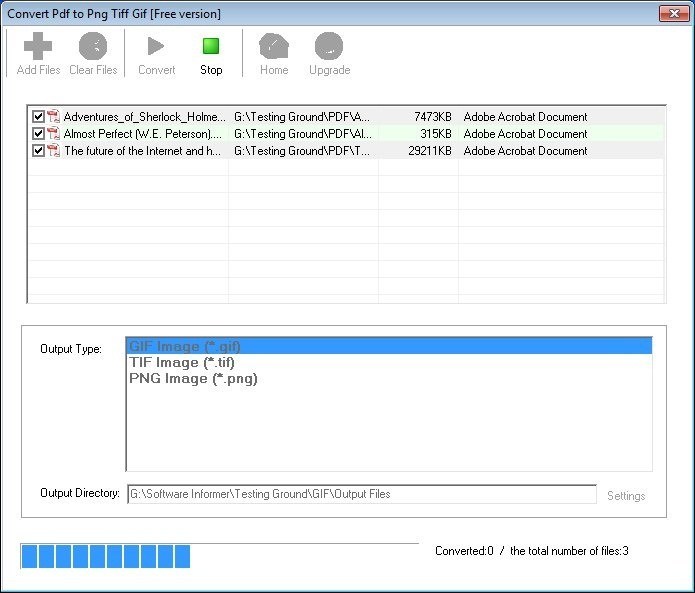The image size is (695, 593).
Task: Click the 29211KB size cell
Action: 429,151
